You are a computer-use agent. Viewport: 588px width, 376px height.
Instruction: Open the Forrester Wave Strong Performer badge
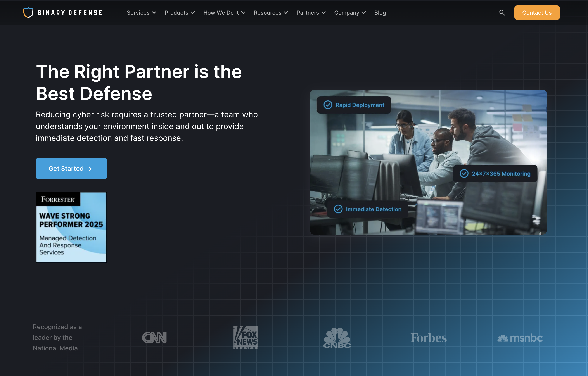71,227
